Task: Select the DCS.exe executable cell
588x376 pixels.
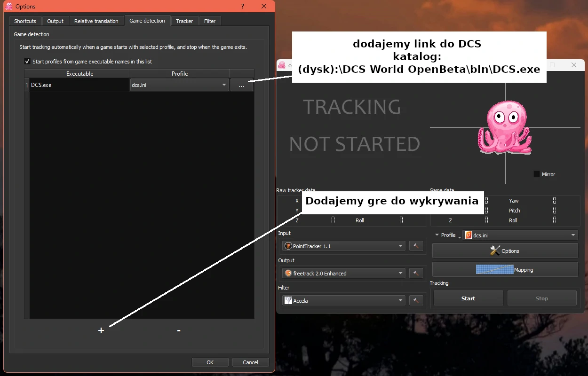Action: (79, 85)
